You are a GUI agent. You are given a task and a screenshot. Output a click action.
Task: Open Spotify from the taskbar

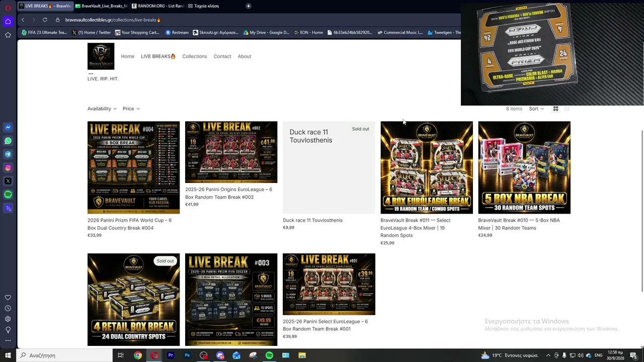pyautogui.click(x=269, y=355)
